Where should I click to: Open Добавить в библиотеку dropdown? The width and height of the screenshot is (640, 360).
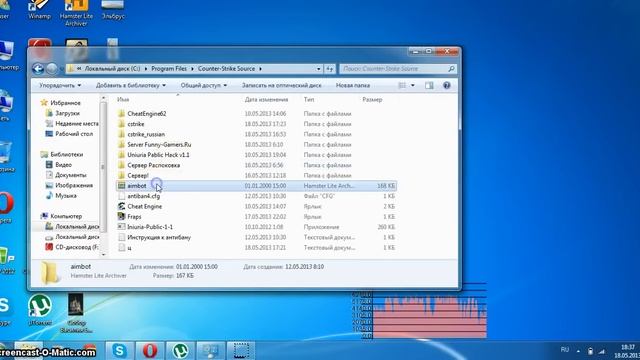[131, 85]
